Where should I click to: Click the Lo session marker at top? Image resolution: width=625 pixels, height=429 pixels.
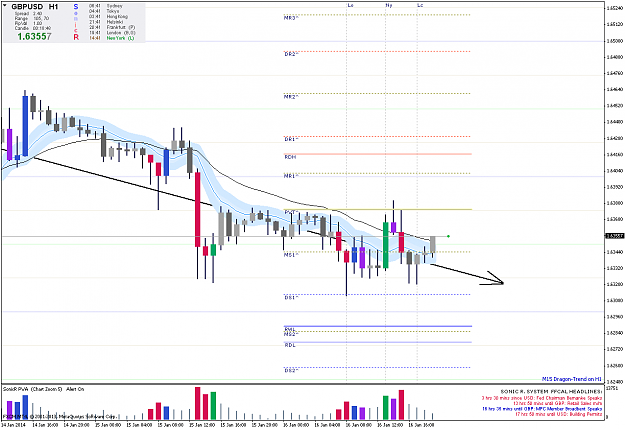coord(350,5)
